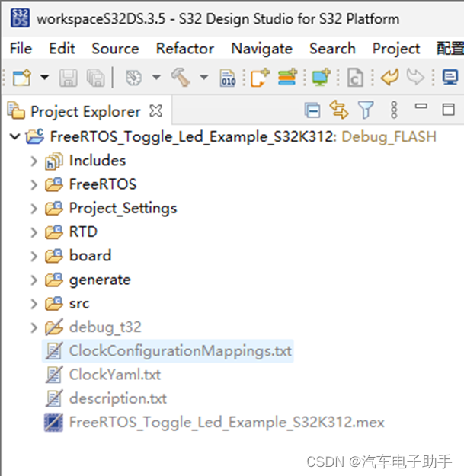Click the board source folder icon
Image resolution: width=464 pixels, height=476 pixels.
(54, 256)
